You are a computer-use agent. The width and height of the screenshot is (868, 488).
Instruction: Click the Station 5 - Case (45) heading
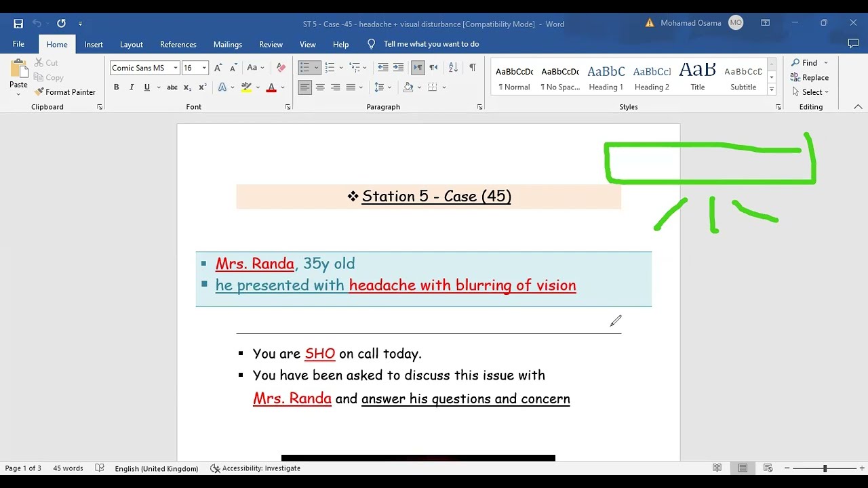(x=437, y=197)
